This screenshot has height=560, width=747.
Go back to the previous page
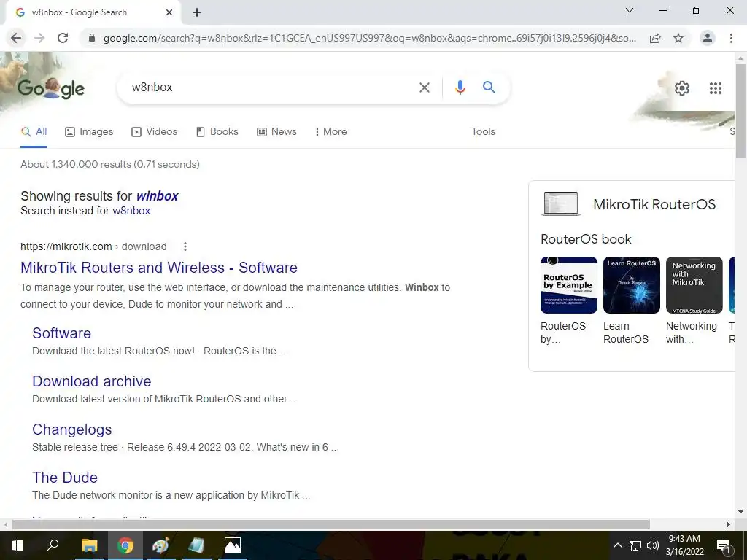16,38
